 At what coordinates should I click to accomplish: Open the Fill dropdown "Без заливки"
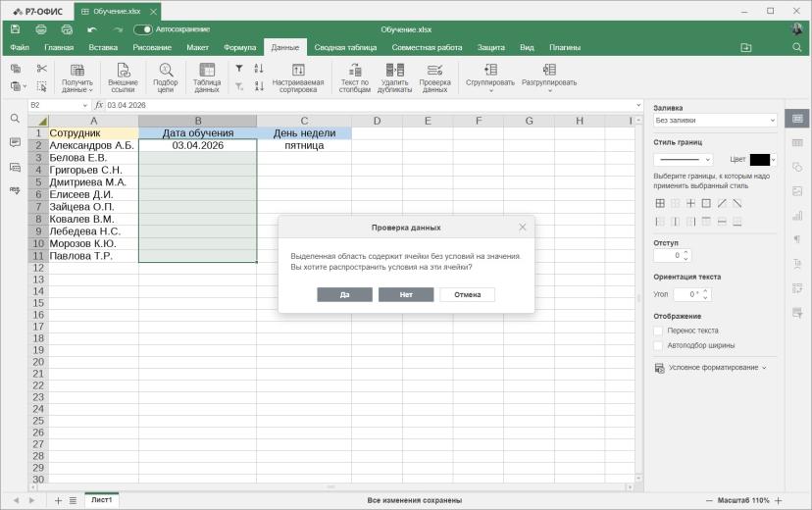pos(715,120)
